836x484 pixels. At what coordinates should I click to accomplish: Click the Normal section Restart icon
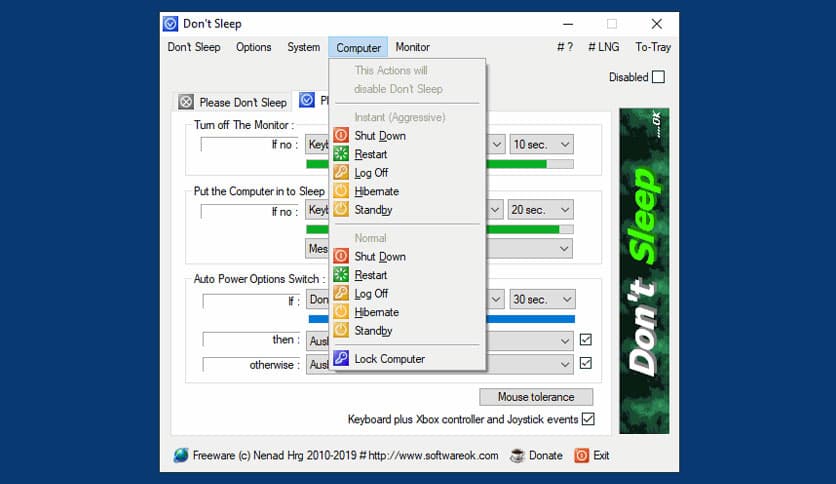[341, 275]
